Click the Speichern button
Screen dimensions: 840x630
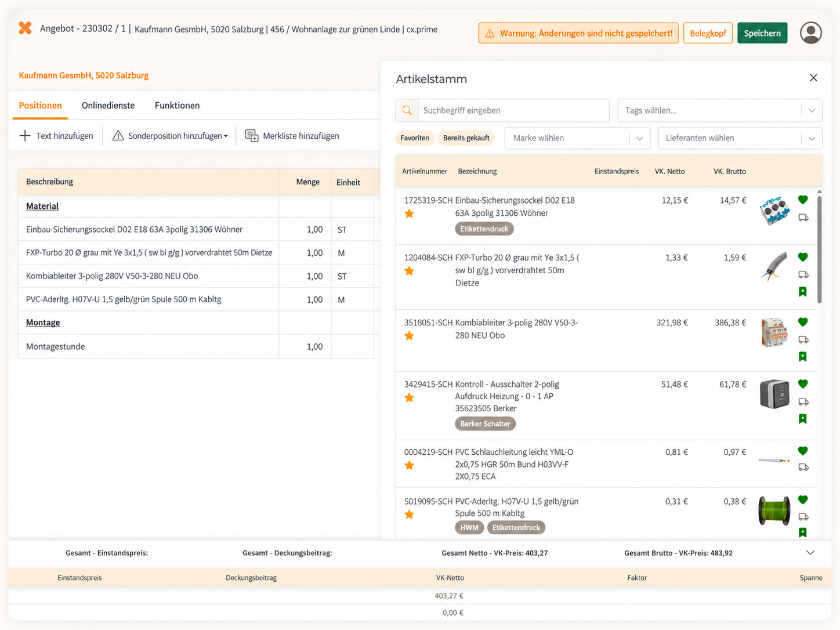[762, 33]
